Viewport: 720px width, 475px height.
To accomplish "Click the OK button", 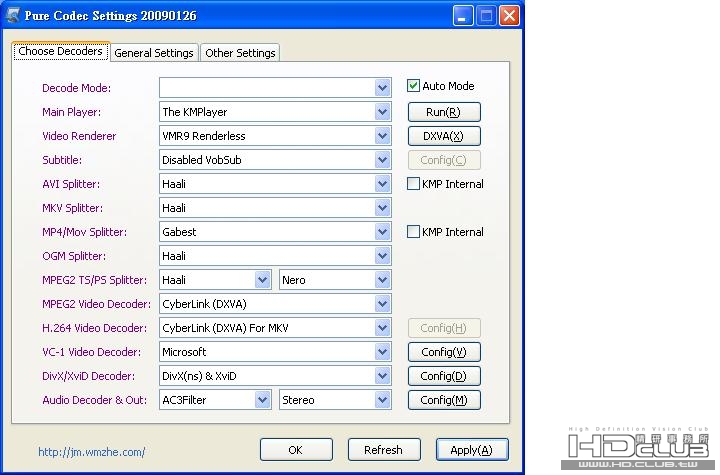I will coord(296,449).
